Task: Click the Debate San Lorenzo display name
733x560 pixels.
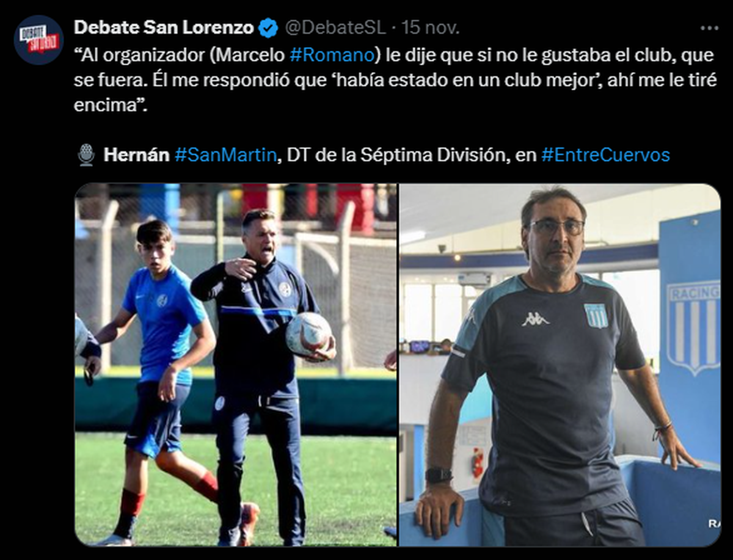Action: (164, 27)
